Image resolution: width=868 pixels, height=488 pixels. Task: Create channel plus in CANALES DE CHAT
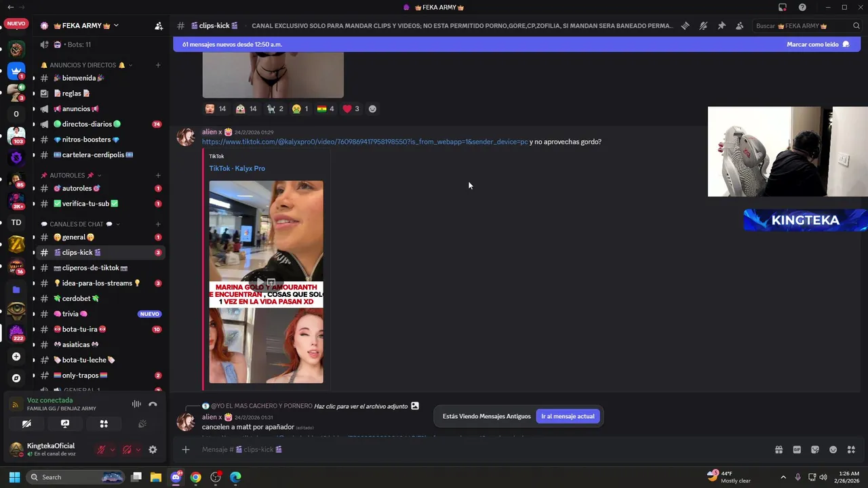(x=158, y=224)
